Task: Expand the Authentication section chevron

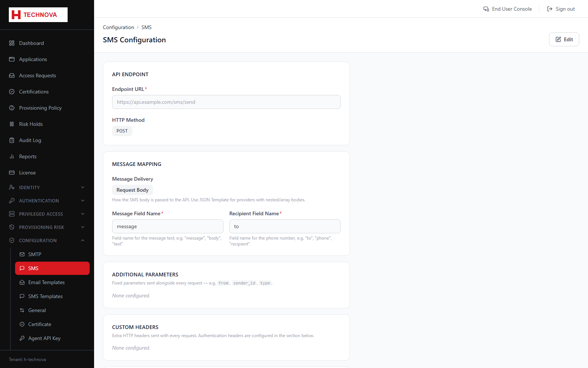Action: (83, 201)
